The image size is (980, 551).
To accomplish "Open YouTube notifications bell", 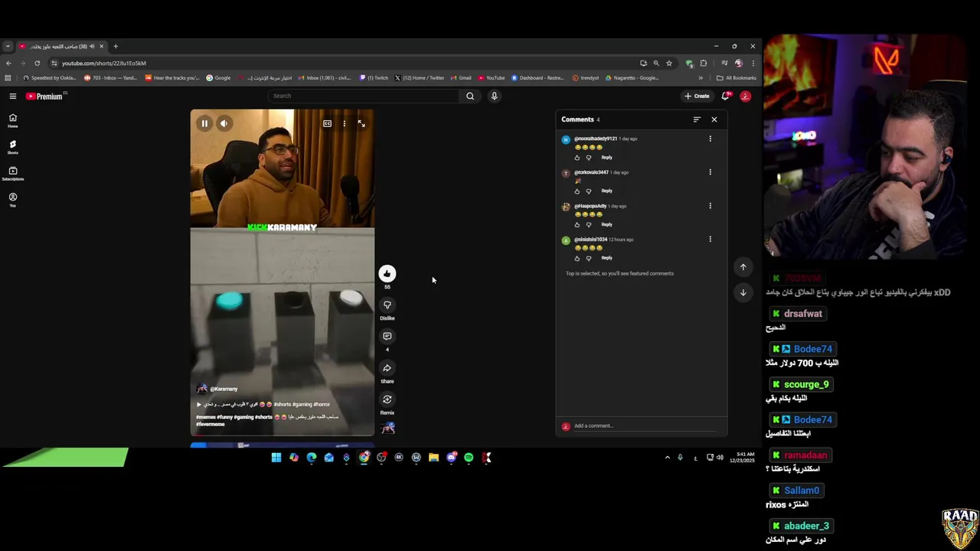I will tap(726, 96).
